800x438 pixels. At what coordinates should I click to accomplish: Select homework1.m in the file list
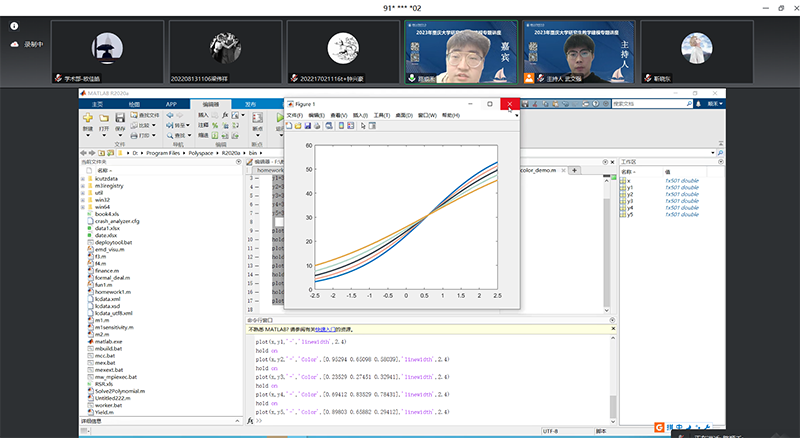[113, 292]
